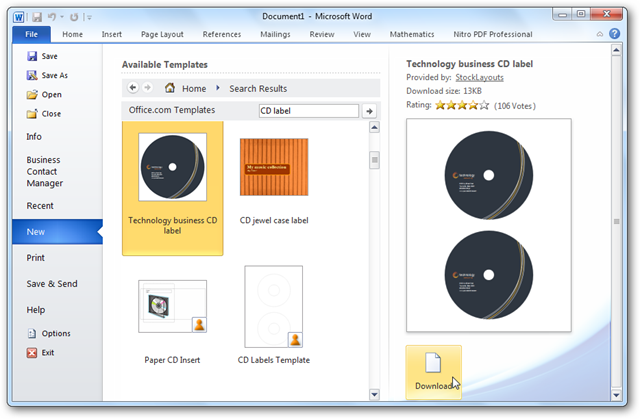The width and height of the screenshot is (640, 419).
Task: Switch to the Insert ribbon tab
Action: (111, 34)
